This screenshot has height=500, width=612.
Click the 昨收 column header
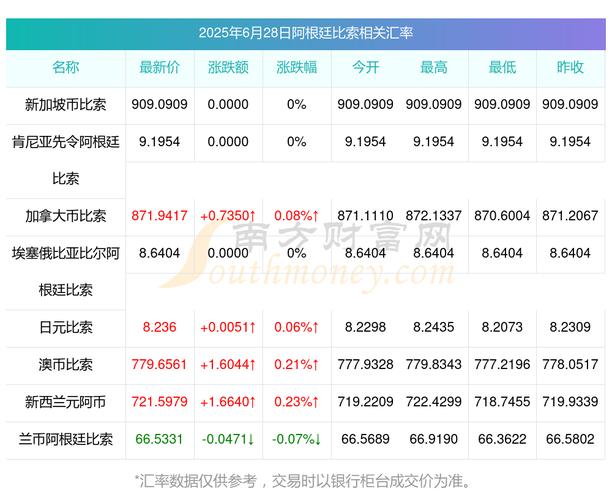coord(569,67)
